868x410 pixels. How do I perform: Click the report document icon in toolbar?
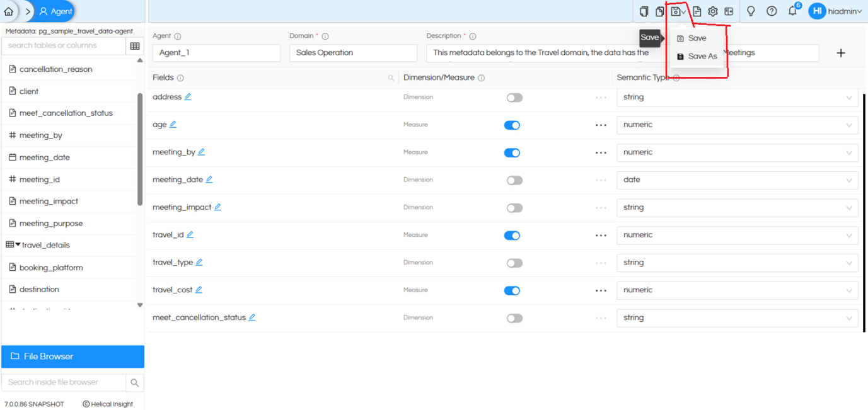pyautogui.click(x=697, y=11)
